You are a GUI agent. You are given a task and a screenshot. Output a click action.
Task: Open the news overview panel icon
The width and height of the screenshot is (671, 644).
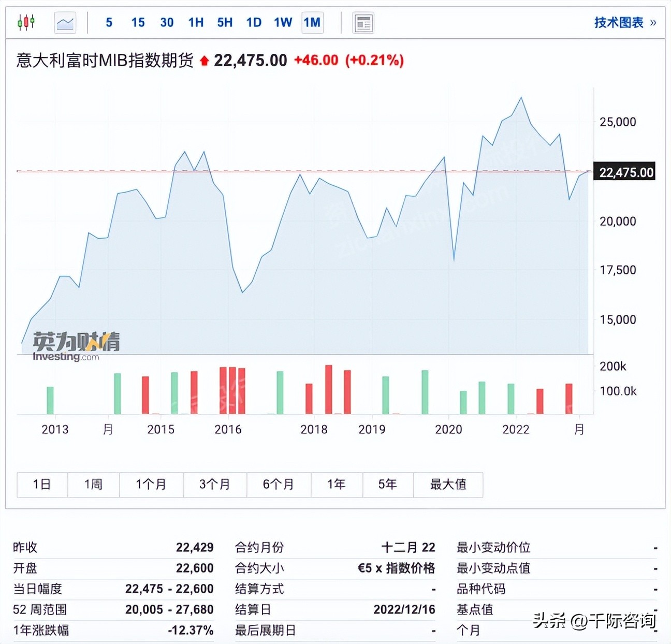pyautogui.click(x=363, y=23)
